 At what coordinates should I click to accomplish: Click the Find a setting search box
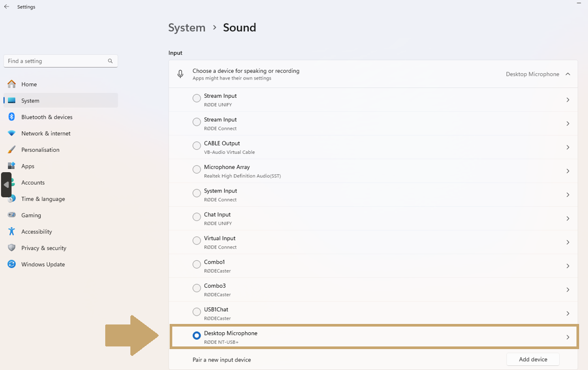point(57,61)
